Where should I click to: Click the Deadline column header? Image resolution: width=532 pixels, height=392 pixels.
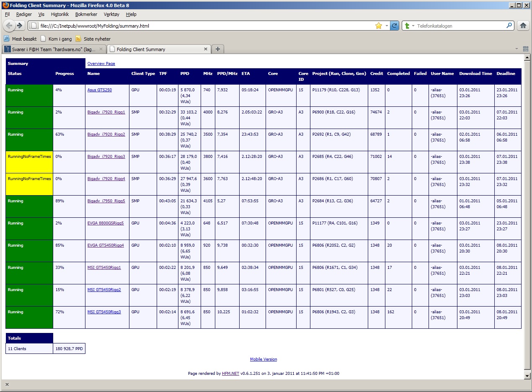[x=506, y=74]
